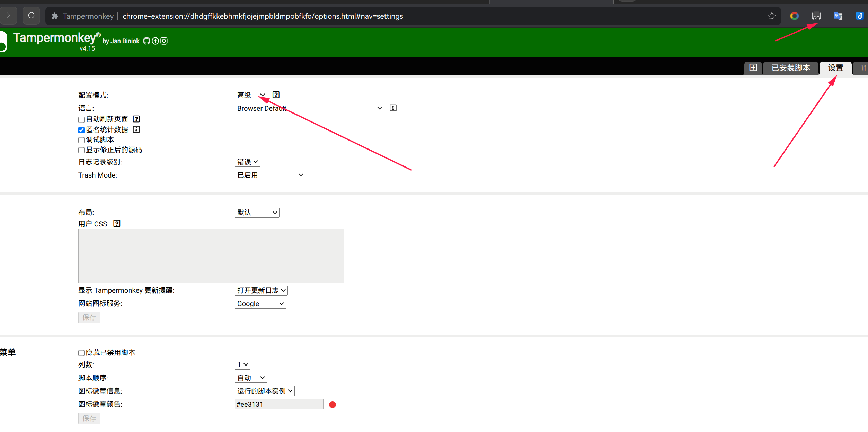This screenshot has height=432, width=868.
Task: Open the create new script tab icon
Action: (753, 68)
